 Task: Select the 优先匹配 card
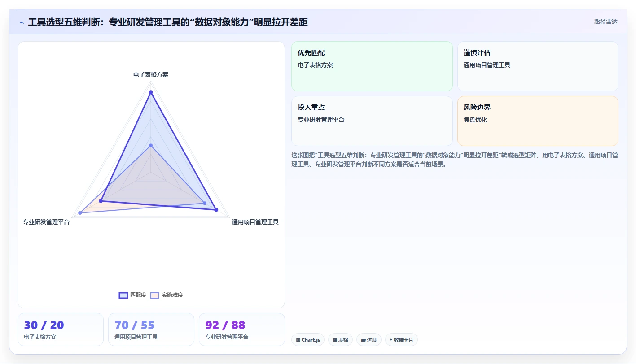372,66
